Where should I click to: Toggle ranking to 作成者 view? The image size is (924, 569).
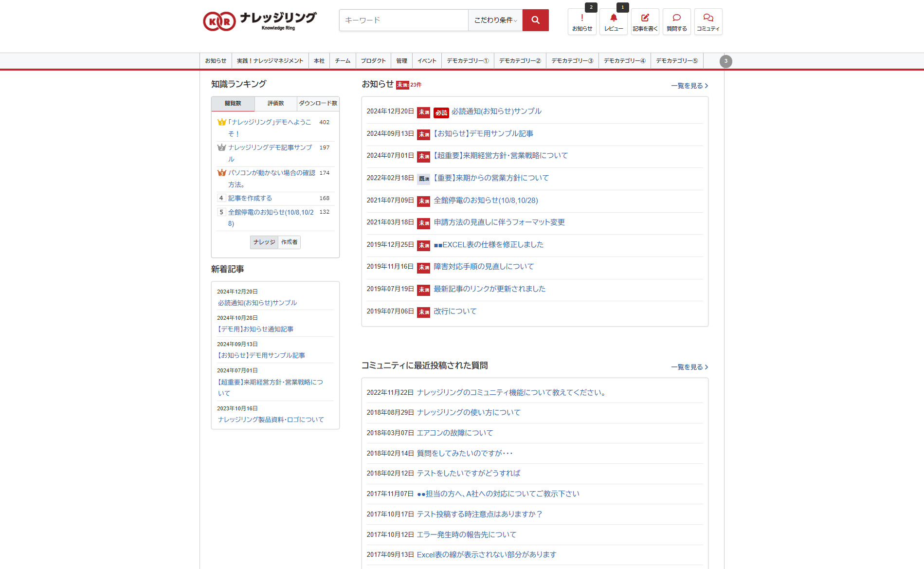[x=290, y=242]
